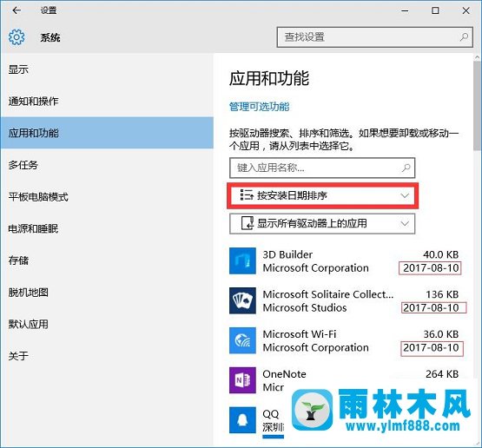482x448 pixels.
Task: Open the 管理可选功能 link
Action: 259,107
